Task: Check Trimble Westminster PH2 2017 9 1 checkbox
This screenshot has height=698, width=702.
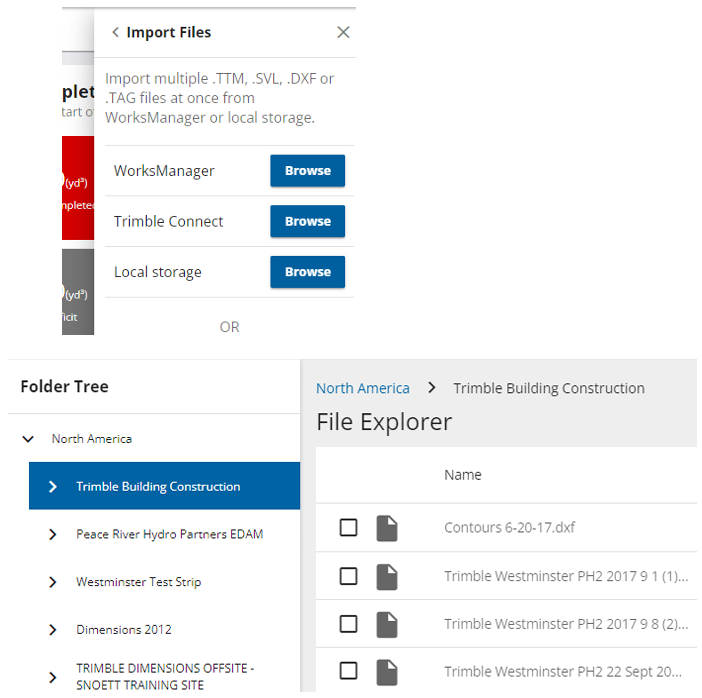Action: [x=348, y=576]
